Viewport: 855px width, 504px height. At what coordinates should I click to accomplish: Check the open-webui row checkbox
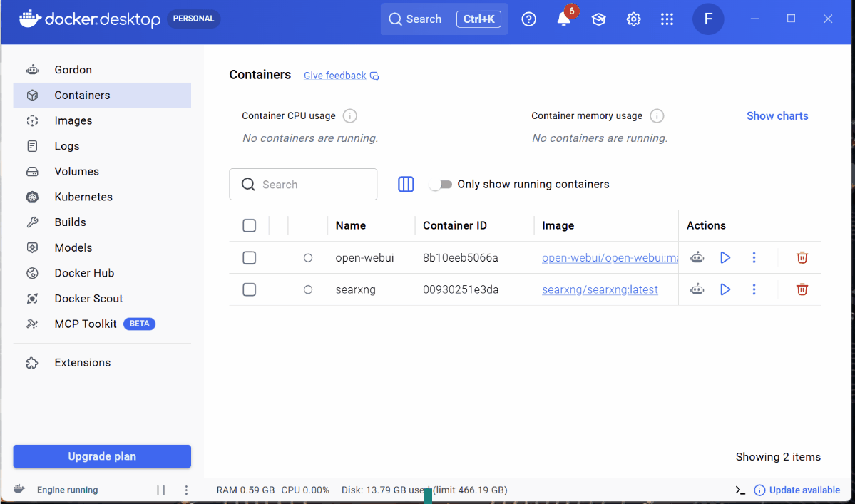tap(249, 258)
